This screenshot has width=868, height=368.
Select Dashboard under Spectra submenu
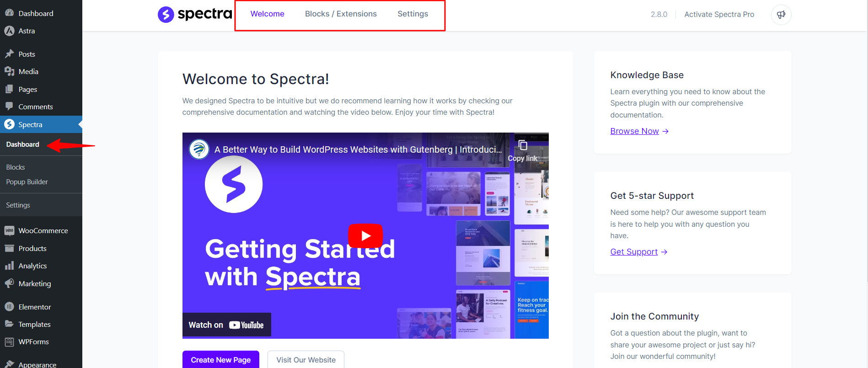(23, 144)
